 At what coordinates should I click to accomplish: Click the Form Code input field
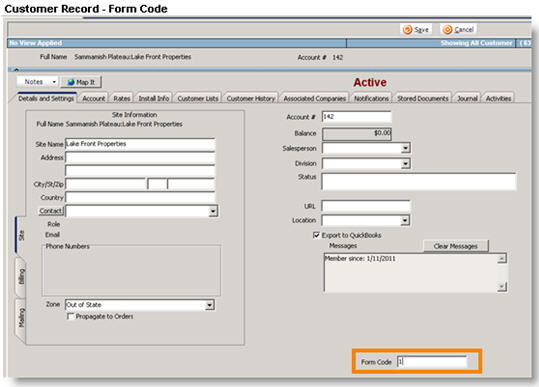(432, 362)
